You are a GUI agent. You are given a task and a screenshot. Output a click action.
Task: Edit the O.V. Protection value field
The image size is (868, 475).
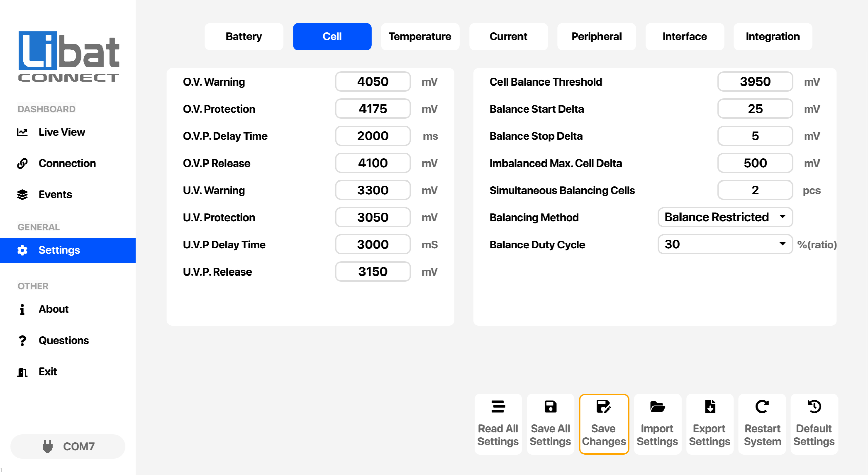click(x=373, y=109)
